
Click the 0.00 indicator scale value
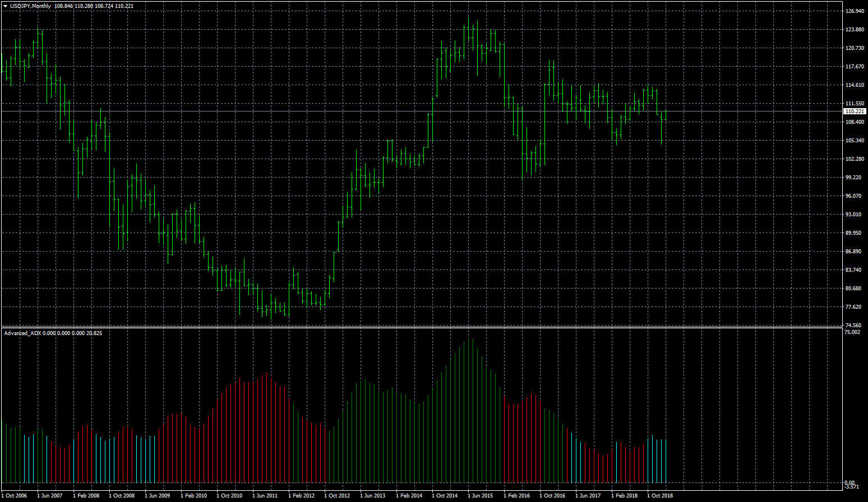pos(850,483)
